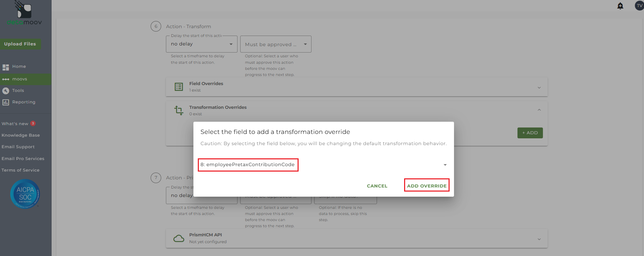
Task: Click the notification bell icon
Action: pyautogui.click(x=620, y=6)
